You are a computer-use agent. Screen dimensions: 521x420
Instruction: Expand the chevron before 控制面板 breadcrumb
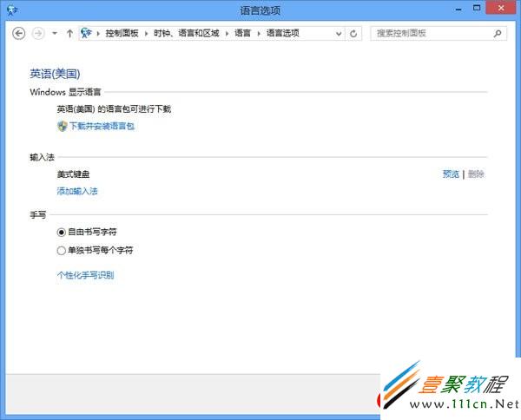[x=98, y=33]
